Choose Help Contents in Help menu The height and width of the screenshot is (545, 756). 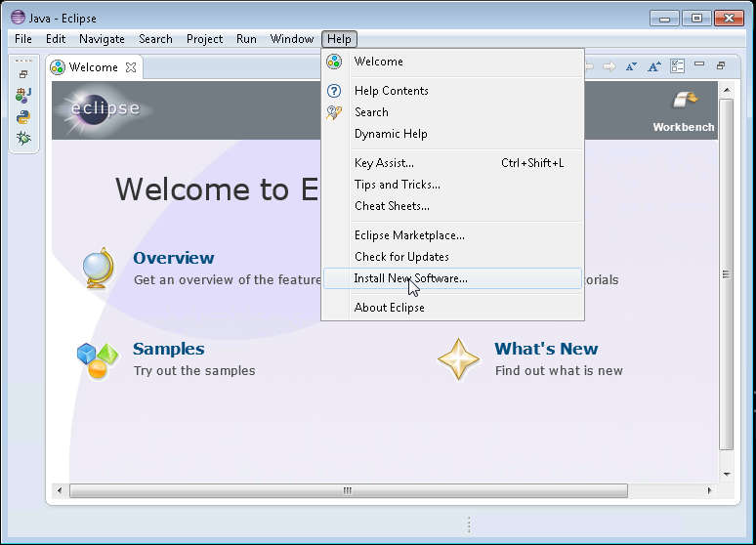[x=452, y=91]
